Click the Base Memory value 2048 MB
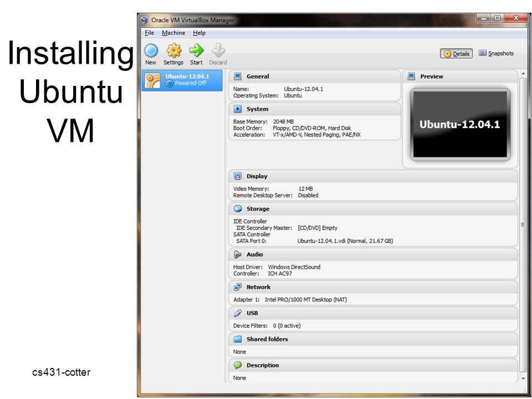 pos(283,121)
